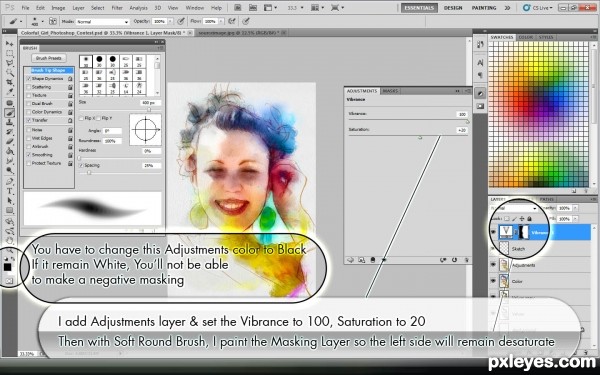Enable the Color Dynamics checkbox
This screenshot has width=600, height=375.
[28, 112]
